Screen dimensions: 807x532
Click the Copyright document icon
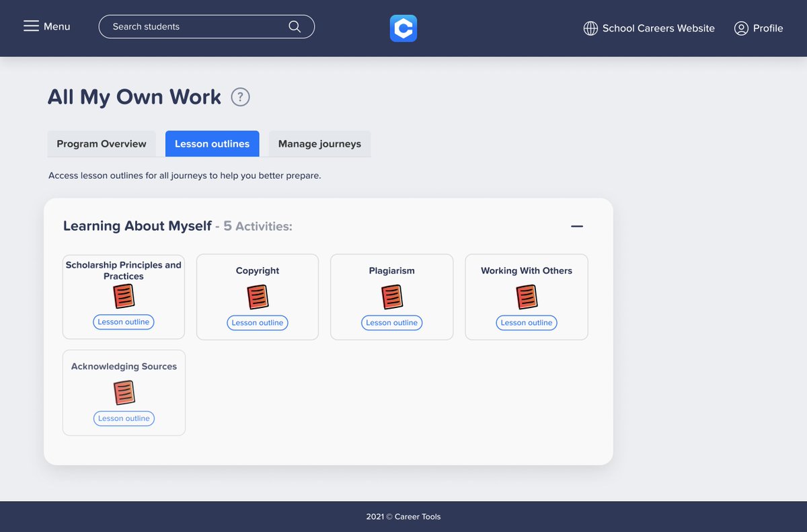(258, 297)
